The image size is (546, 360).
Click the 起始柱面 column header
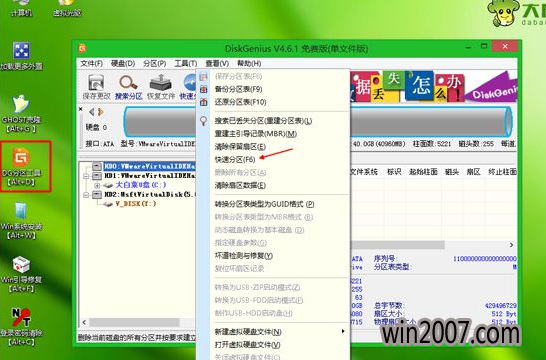tap(423, 172)
